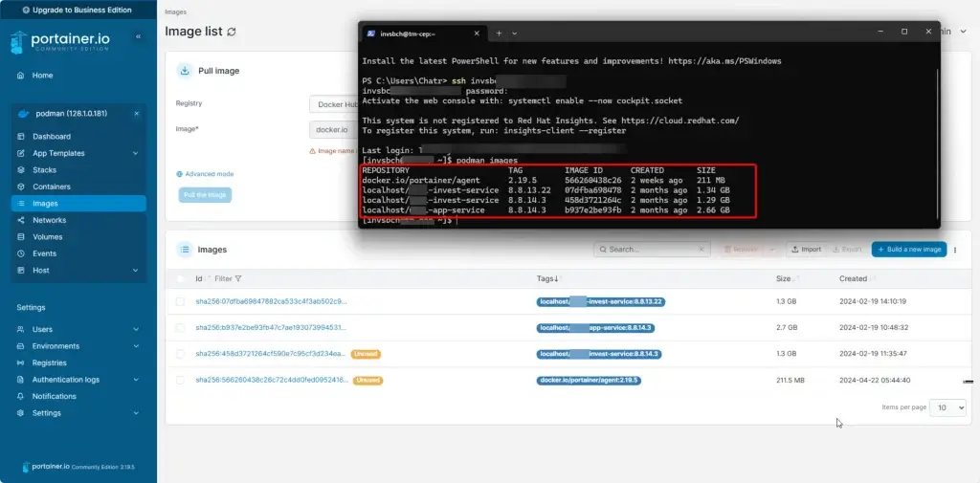Check the box for invest-service:8.8.13.22 image
The width and height of the screenshot is (980, 483).
180,302
